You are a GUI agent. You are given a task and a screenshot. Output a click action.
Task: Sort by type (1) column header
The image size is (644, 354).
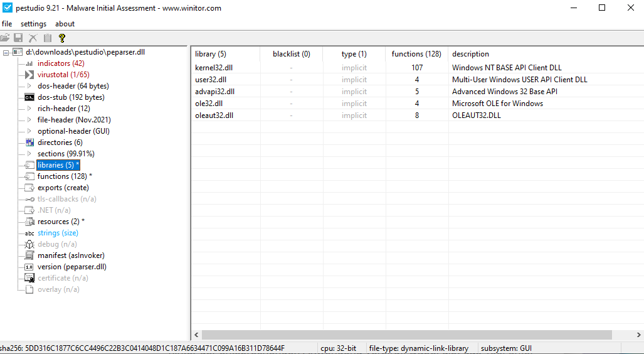pyautogui.click(x=354, y=54)
